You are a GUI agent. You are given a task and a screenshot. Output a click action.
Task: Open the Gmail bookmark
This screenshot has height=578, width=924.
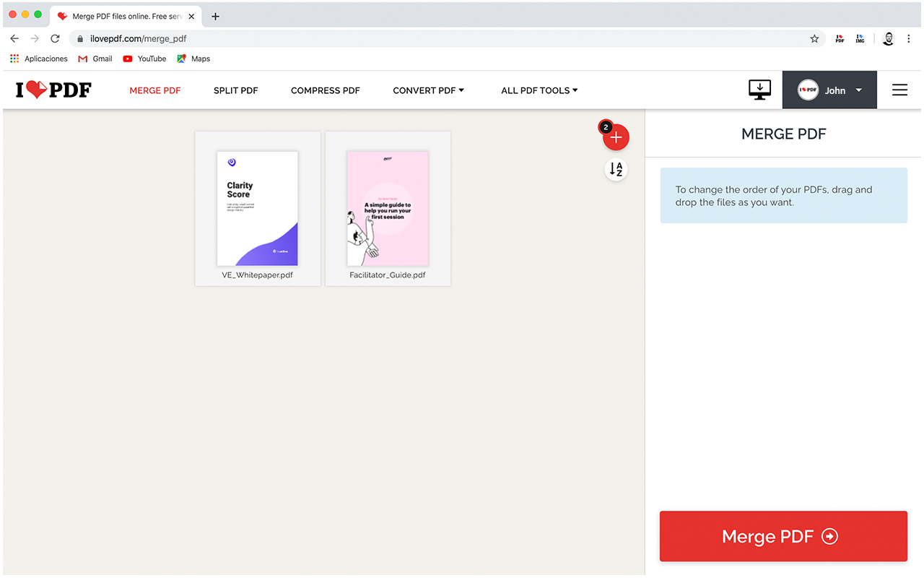(x=95, y=59)
